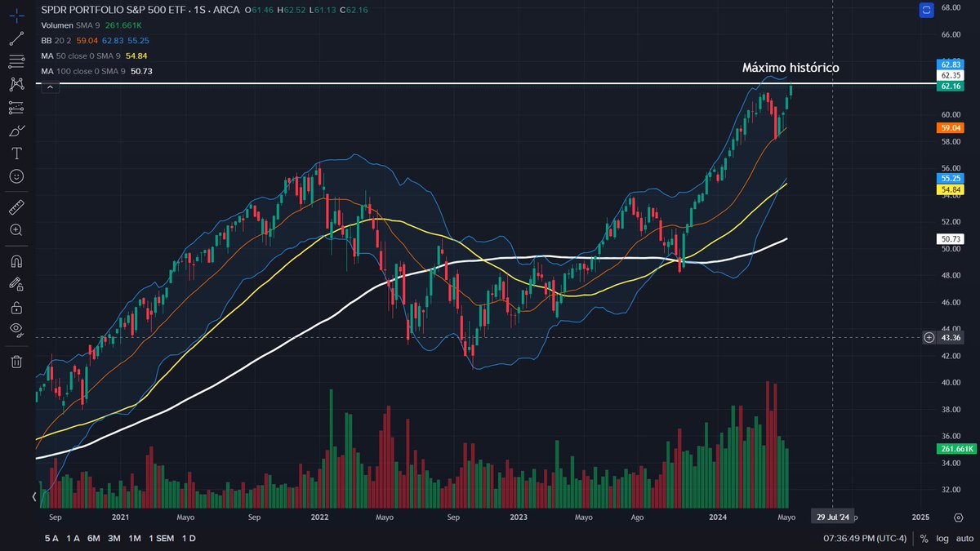Toggle hide all drawings eye icon

[x=16, y=330]
